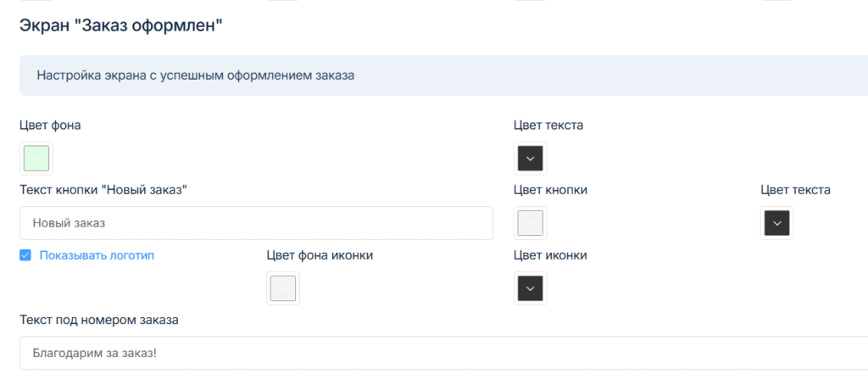
Task: Focus the Новый заказ text input
Action: 256,223
